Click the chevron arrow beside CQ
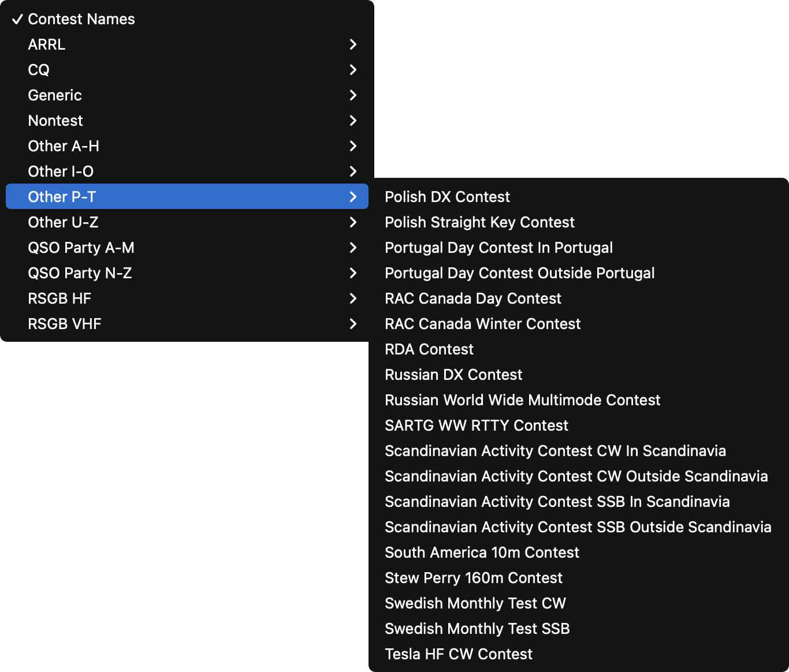 coord(353,70)
